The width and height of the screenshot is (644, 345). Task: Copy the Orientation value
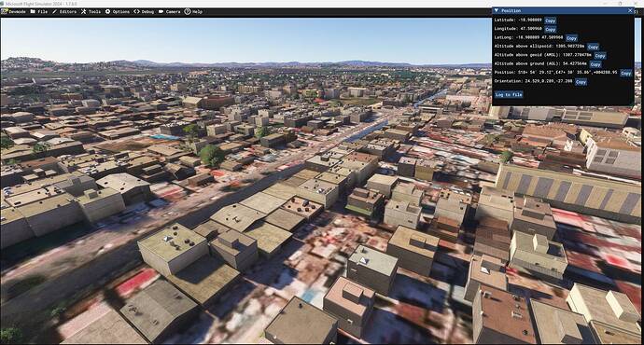pos(581,82)
